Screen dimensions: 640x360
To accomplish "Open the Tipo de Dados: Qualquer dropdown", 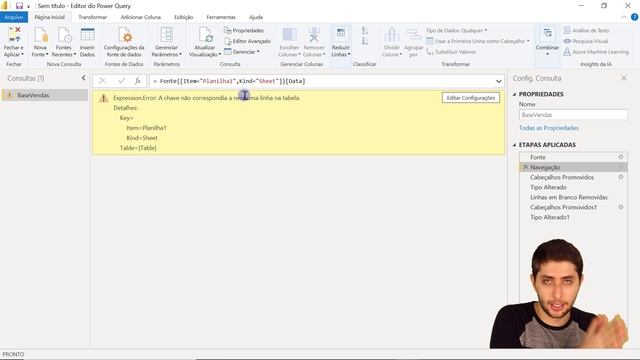I will coord(456,31).
